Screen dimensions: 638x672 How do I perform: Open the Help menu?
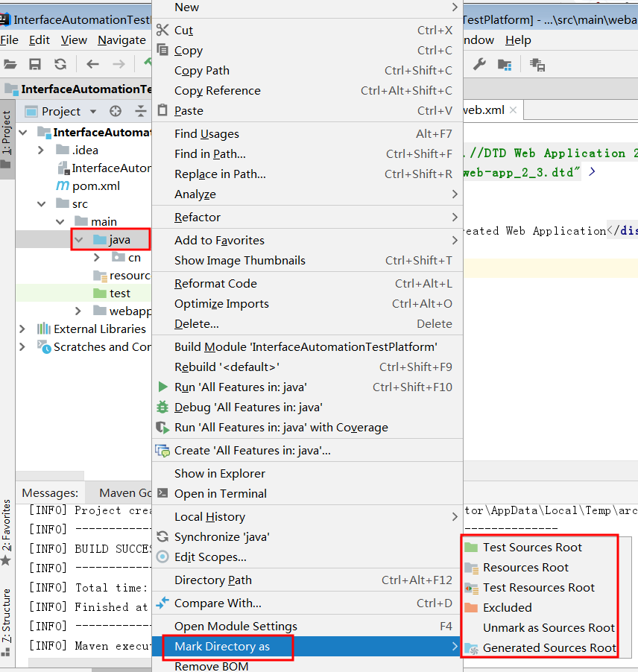coord(518,40)
